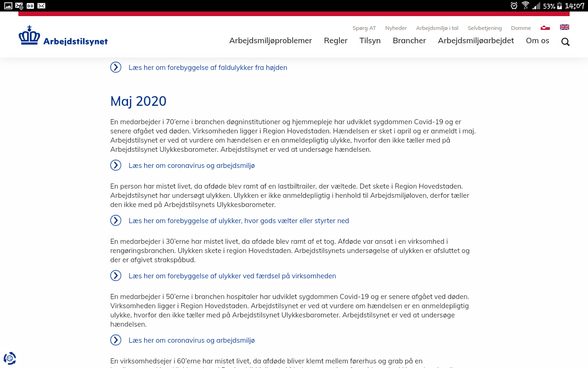Expand the Arbejdsmiljøarbejdet navigation menu

(x=476, y=40)
